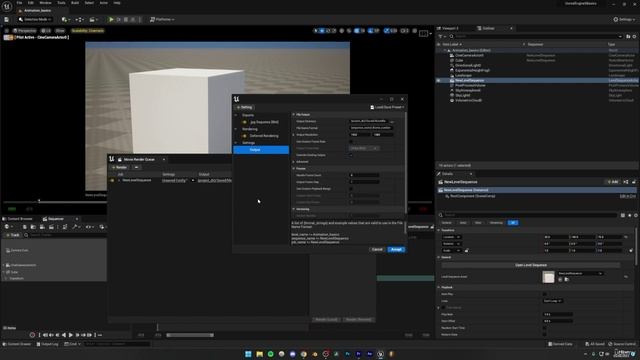The image size is (640, 360).
Task: Click the Accept button in settings dialog
Action: point(396,249)
